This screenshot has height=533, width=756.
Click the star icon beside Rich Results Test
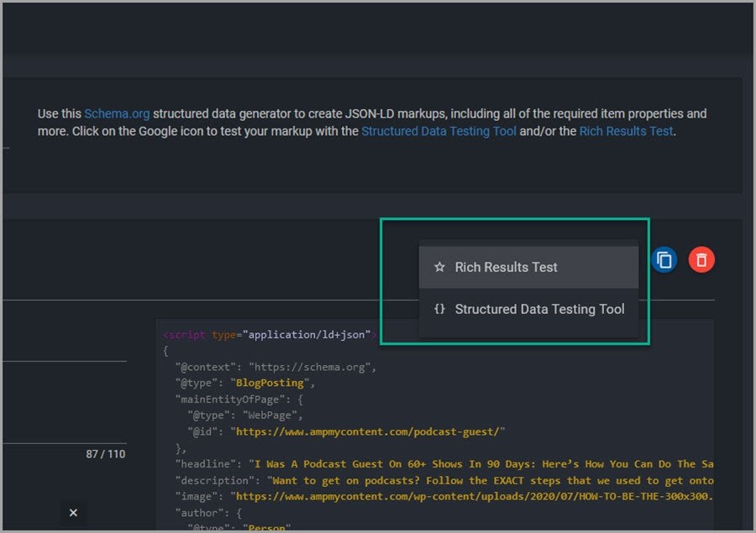[x=439, y=266]
